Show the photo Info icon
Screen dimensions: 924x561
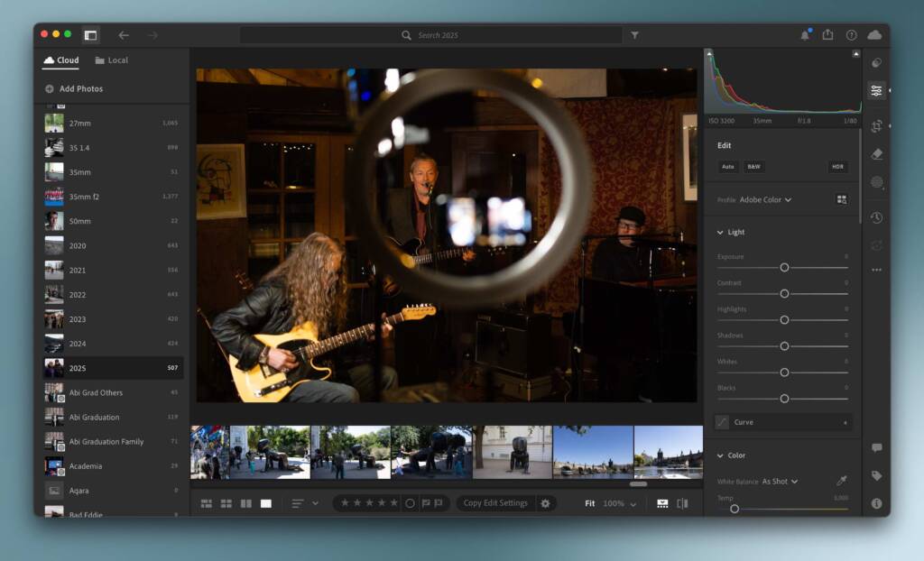pos(876,503)
